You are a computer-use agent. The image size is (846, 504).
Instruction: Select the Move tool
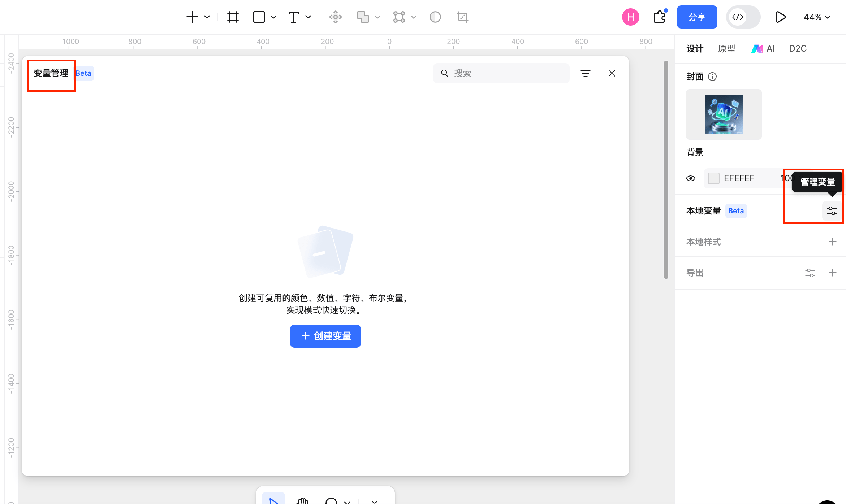pos(335,17)
